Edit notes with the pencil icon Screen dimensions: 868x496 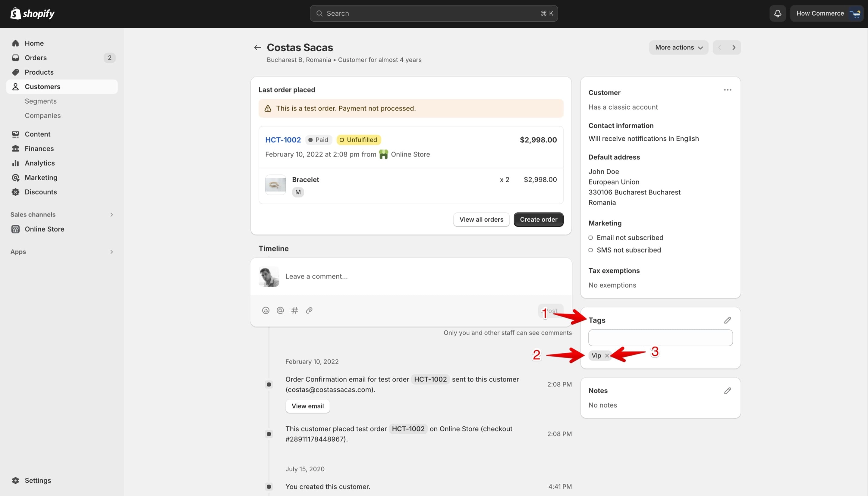(x=728, y=391)
